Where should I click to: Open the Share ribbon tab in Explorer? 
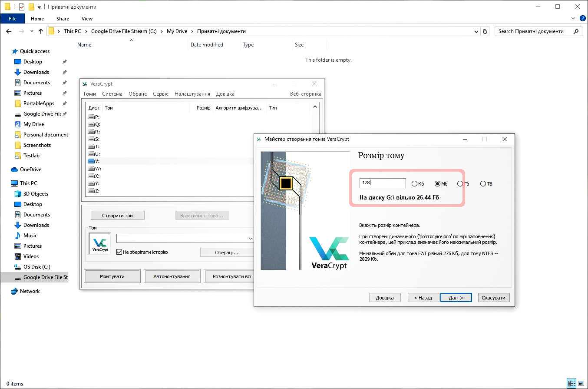point(63,19)
